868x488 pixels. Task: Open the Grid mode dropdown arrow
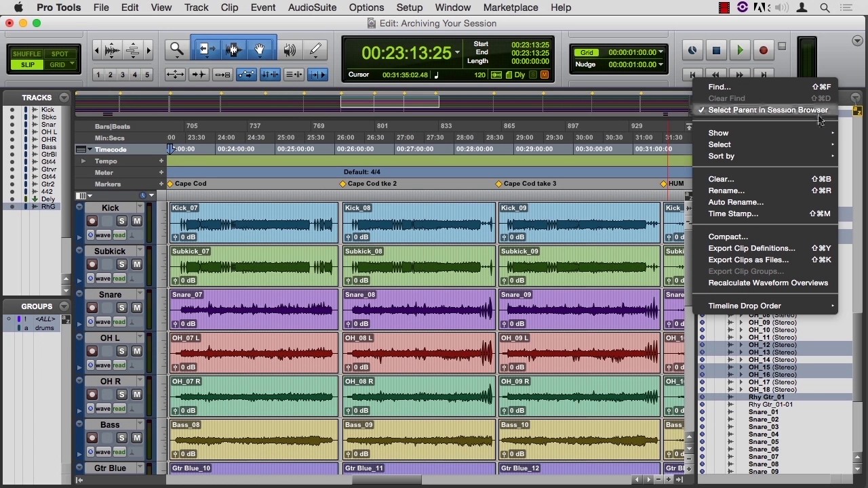72,64
